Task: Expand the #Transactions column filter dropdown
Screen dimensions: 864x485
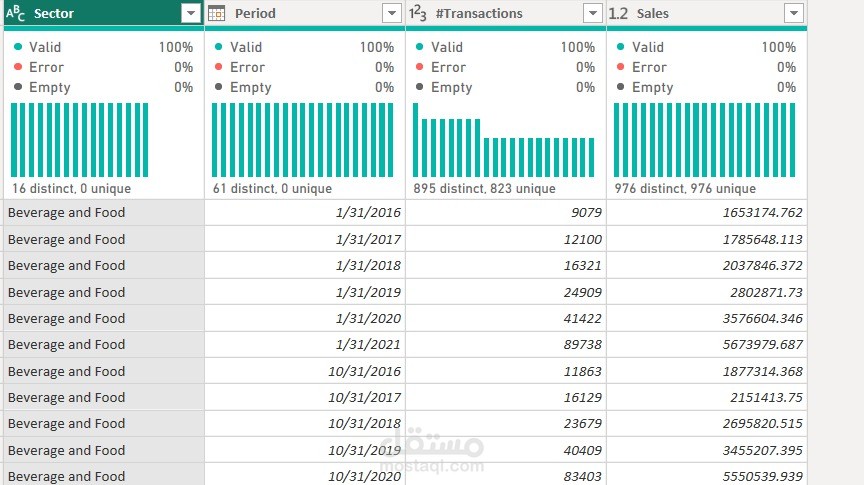Action: point(593,14)
